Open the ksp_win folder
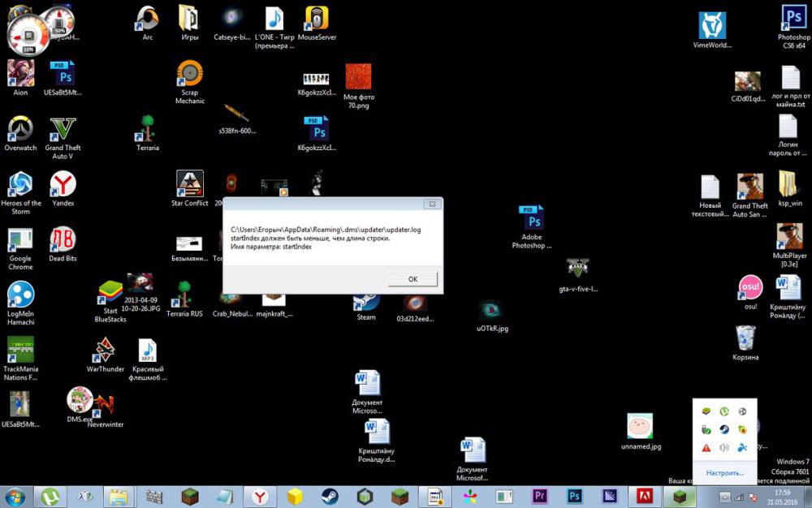 click(789, 189)
